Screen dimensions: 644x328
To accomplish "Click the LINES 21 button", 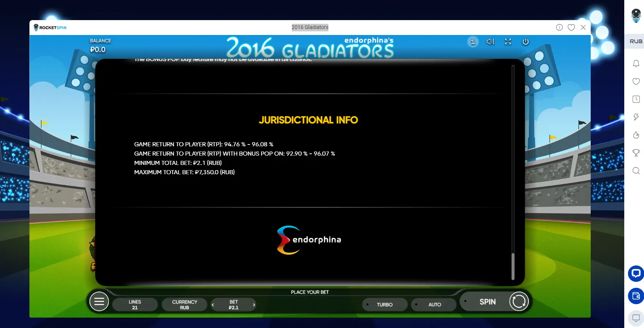I will [135, 305].
